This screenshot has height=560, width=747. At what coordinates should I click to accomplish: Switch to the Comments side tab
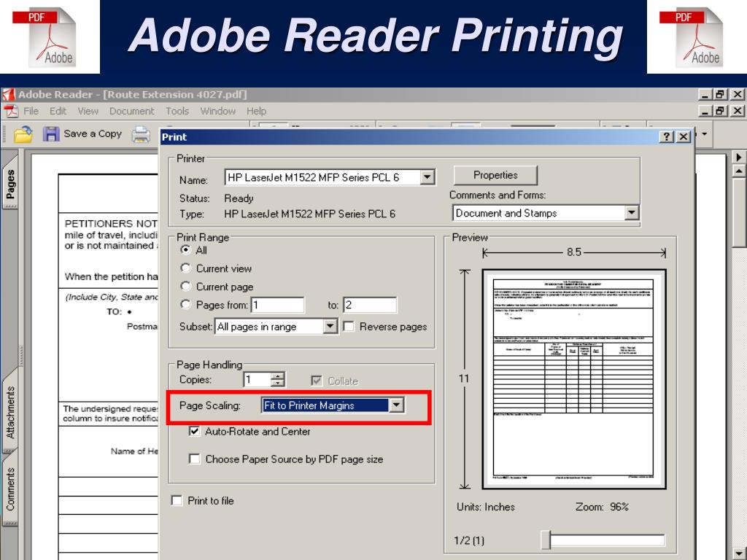click(10, 489)
